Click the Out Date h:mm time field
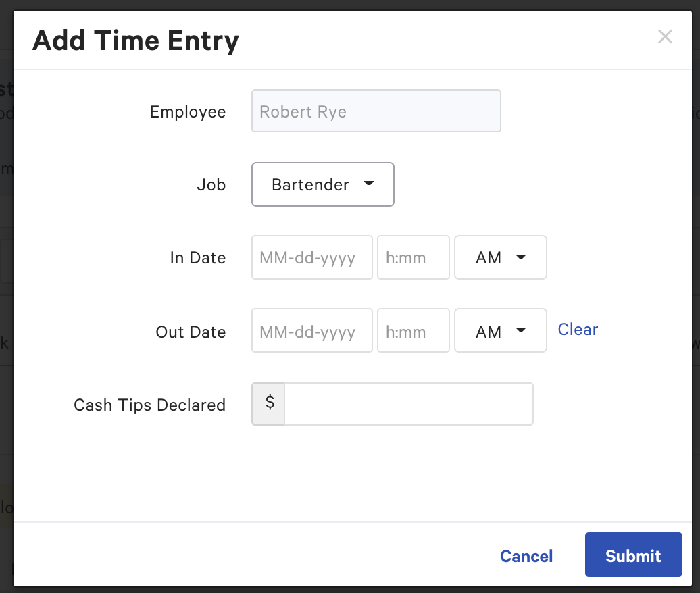Viewport: 700px width, 593px height. click(x=413, y=330)
